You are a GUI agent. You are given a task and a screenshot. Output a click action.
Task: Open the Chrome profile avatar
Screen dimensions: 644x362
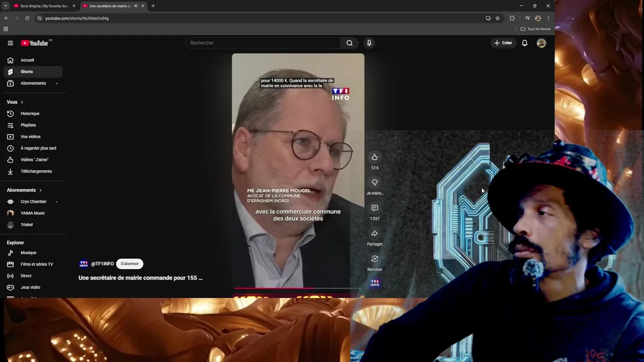[538, 18]
